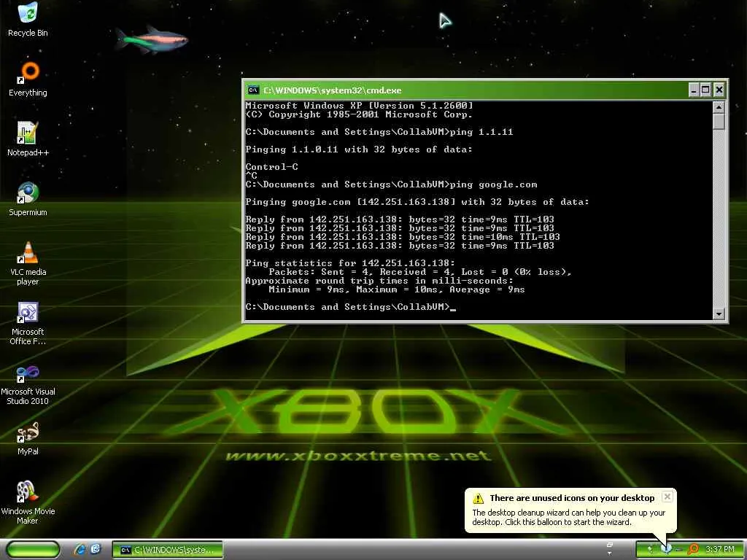This screenshot has width=747, height=560.
Task: Click the cmd.exe title bar system icon
Action: [253, 90]
